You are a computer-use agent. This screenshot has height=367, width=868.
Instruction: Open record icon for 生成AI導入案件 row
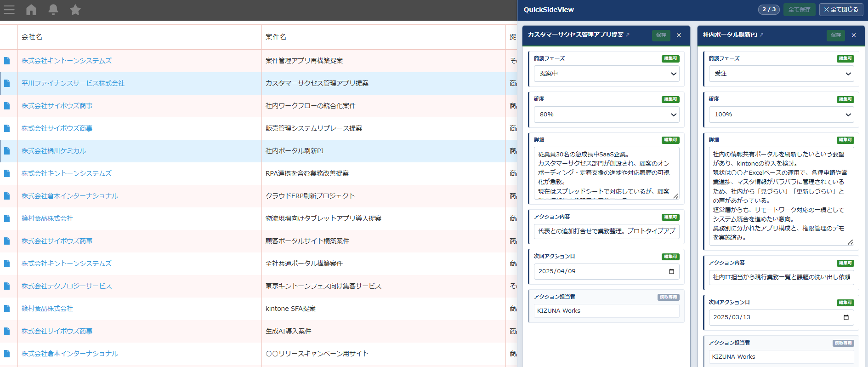pos(7,331)
